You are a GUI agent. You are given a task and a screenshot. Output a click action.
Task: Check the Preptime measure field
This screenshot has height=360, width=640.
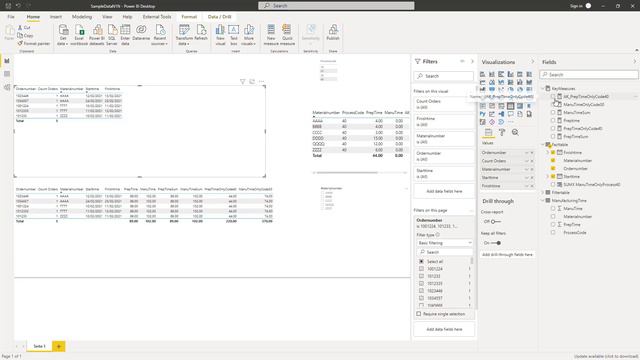tap(553, 120)
